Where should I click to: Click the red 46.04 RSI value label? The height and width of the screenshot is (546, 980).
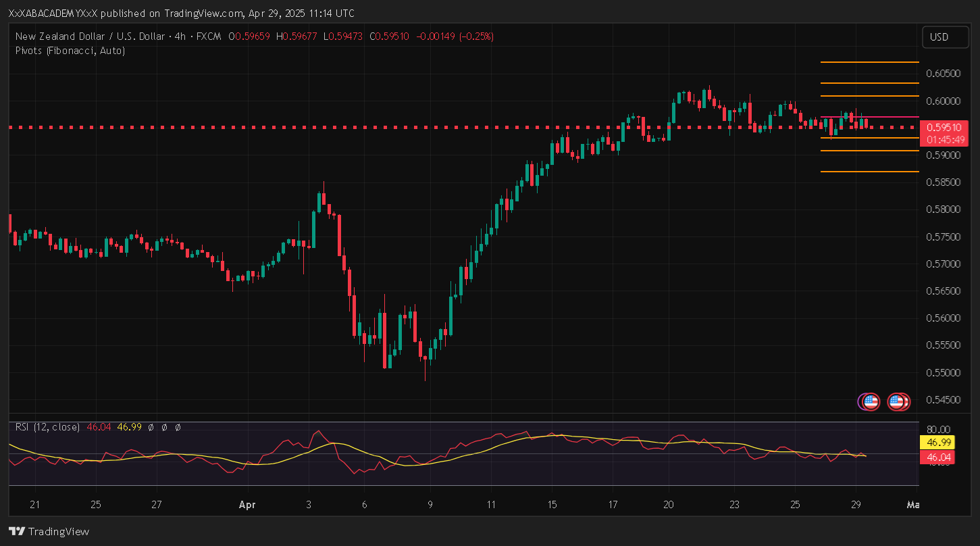[x=939, y=457]
